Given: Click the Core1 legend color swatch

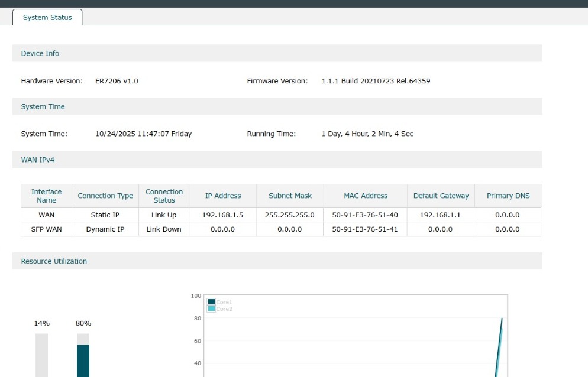Looking at the screenshot, I should point(211,302).
